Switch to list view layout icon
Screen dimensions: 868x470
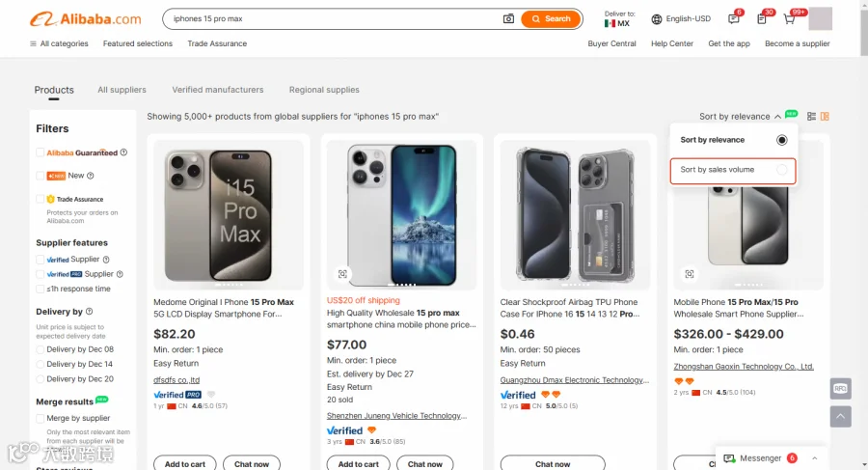pos(811,117)
